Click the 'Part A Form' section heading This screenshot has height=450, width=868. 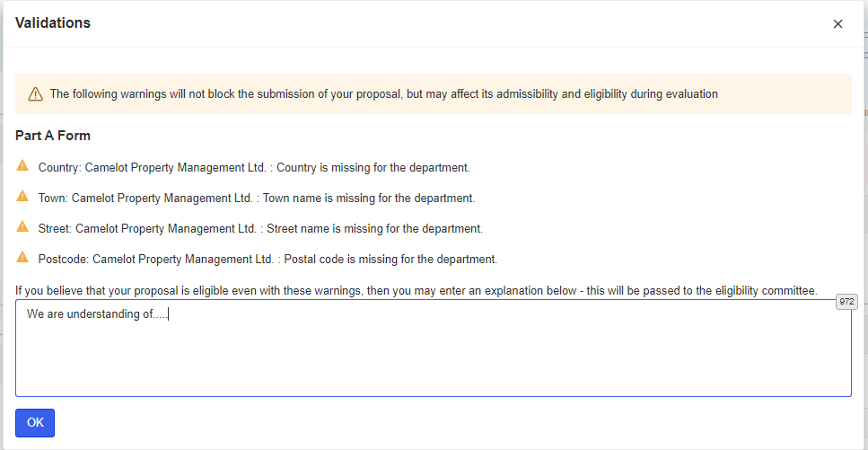tap(53, 136)
